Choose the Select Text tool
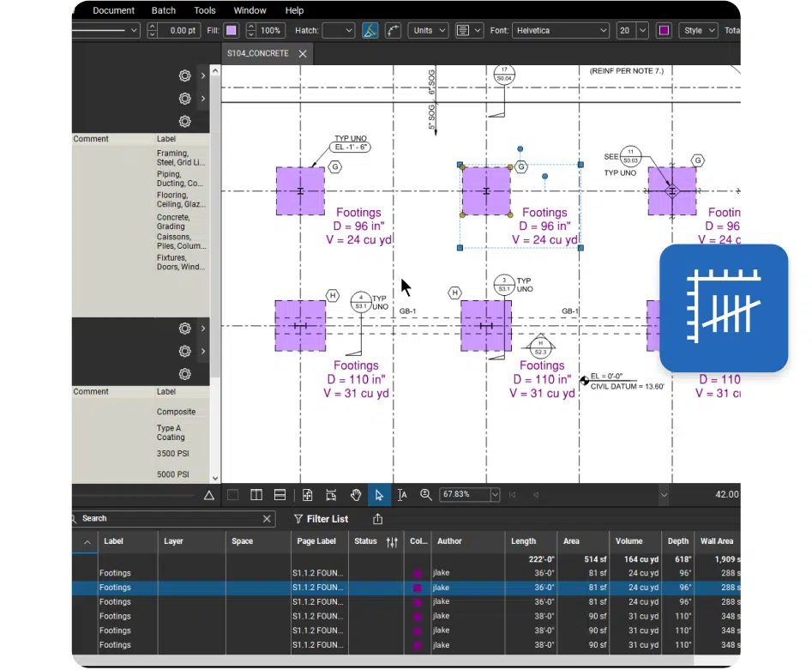This screenshot has height=670, width=812. [x=402, y=495]
